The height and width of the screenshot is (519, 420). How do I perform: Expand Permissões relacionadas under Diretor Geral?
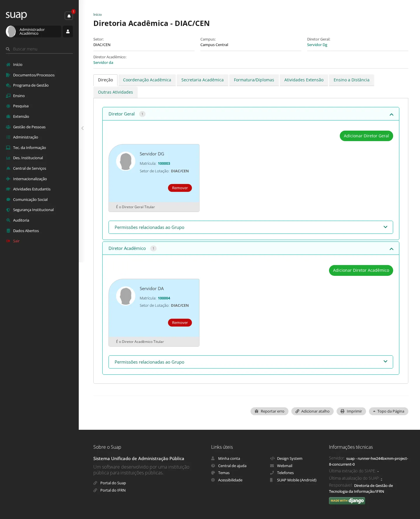coord(251,227)
